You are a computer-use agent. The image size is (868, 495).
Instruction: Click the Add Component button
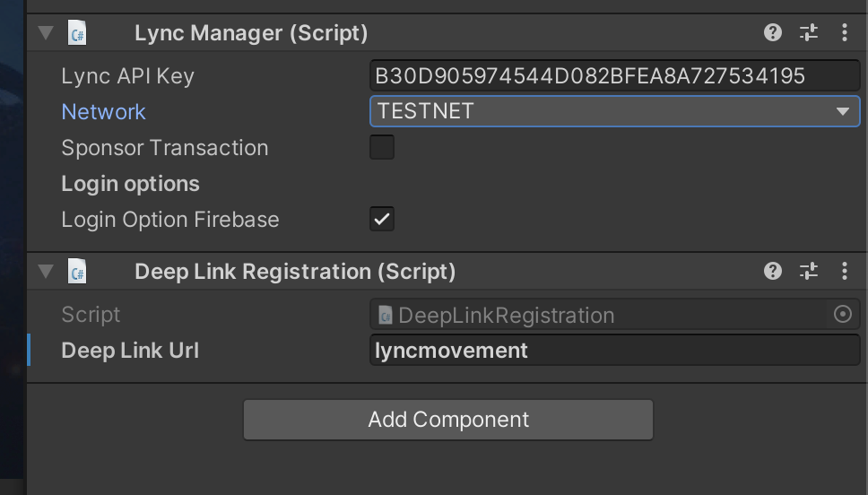point(448,420)
